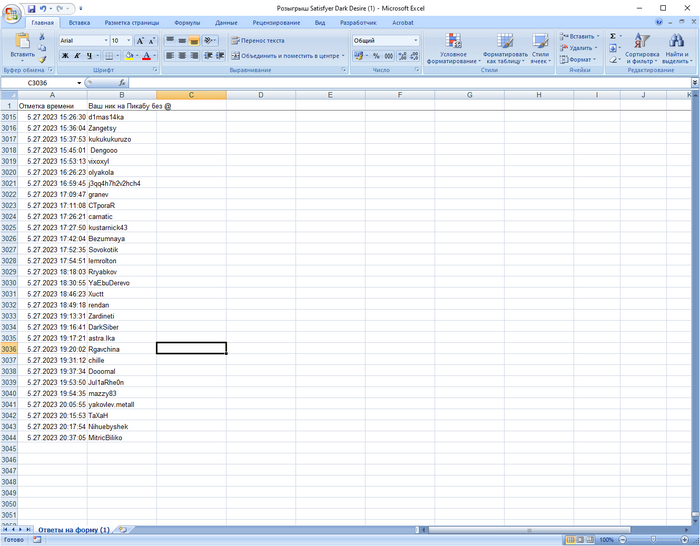Viewport: 700px width, 546px height.
Task: Cut selection with the scissors icon
Action: pyautogui.click(x=42, y=37)
